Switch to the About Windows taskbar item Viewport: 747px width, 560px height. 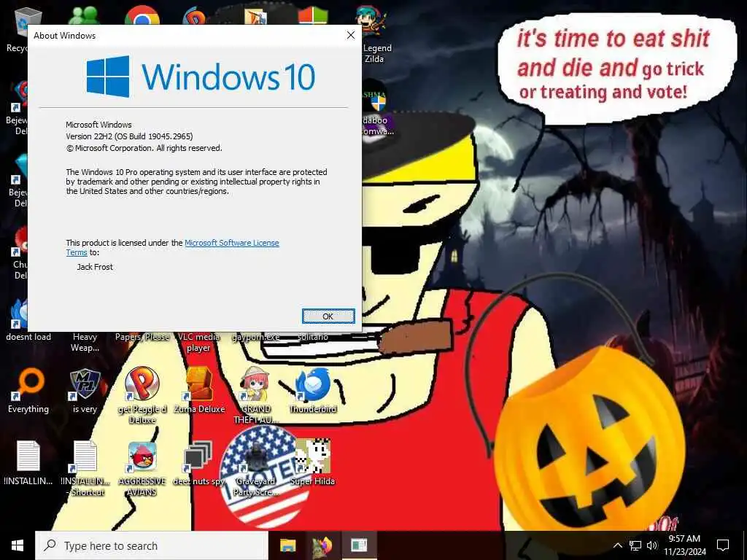tap(359, 545)
